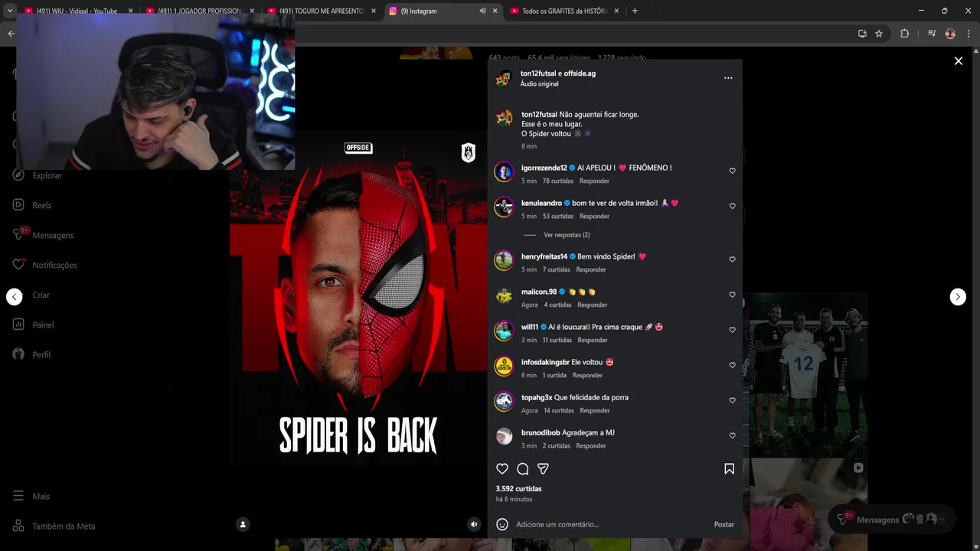Open Chrome three-dot menu
The width and height of the screenshot is (980, 551).
(969, 34)
